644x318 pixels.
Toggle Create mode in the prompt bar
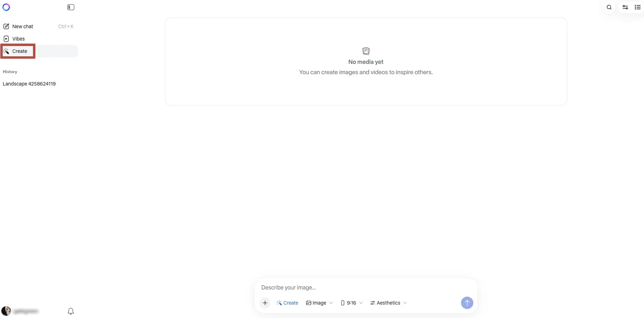tap(287, 303)
